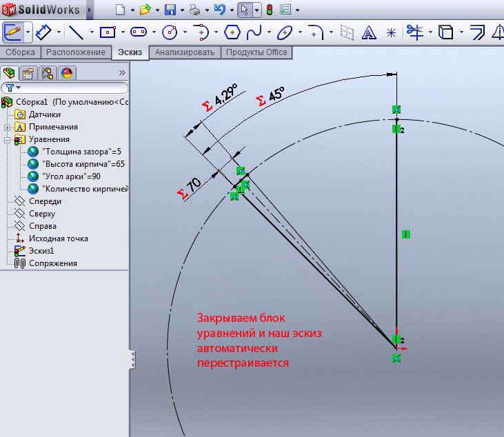The width and height of the screenshot is (504, 437).
Task: Toggle the Smart Dimension tool
Action: pos(44,32)
